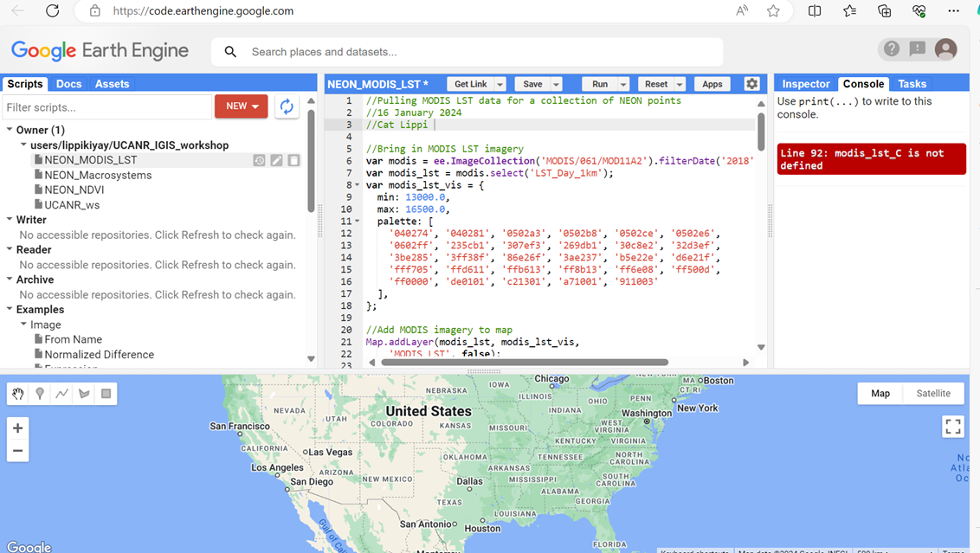Viewport: 980px width, 553px height.
Task: Collapse the Examples section
Action: point(10,309)
